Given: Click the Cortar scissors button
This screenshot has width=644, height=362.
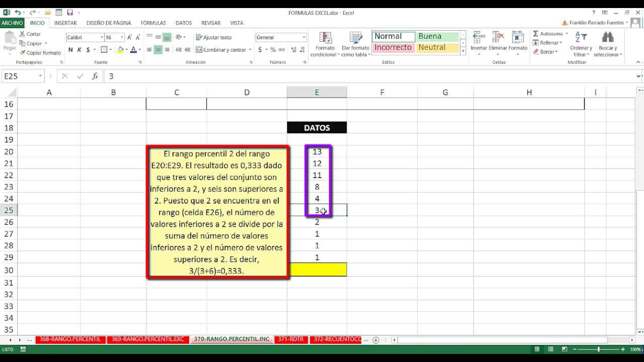Looking at the screenshot, I should [x=30, y=34].
